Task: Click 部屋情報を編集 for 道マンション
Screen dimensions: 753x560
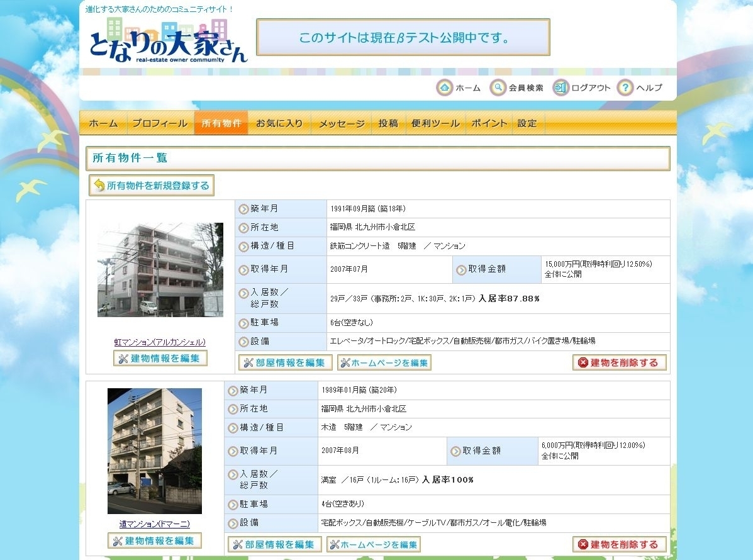Action: (275, 545)
